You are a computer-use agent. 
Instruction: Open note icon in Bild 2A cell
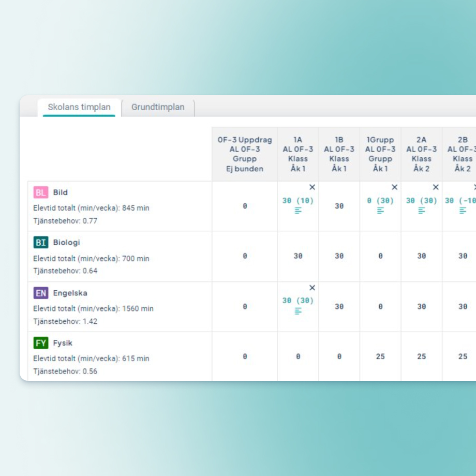click(422, 211)
